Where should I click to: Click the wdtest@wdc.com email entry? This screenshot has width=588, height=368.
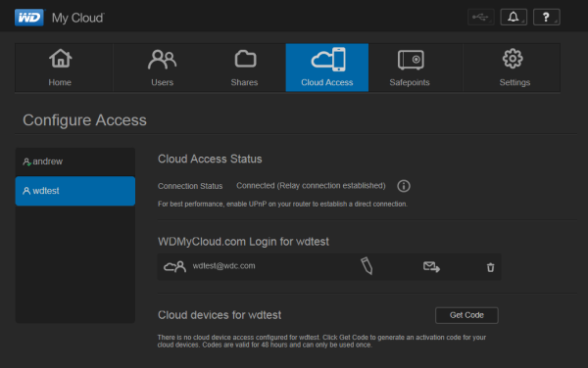click(x=223, y=266)
